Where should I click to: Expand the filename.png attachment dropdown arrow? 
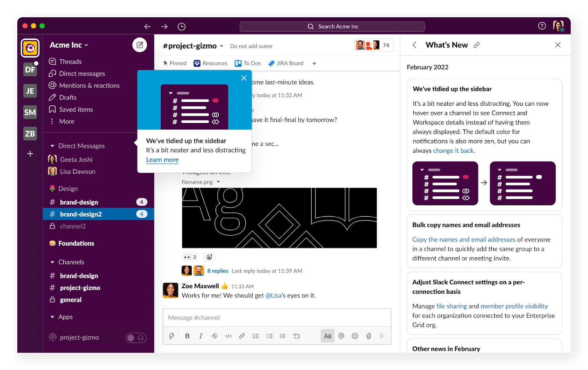coord(218,182)
